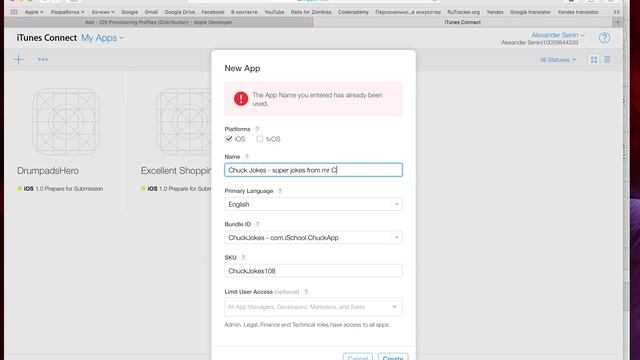Click the DrumpadsHero iOS 1.0 status text
The width and height of the screenshot is (640, 360).
63,189
